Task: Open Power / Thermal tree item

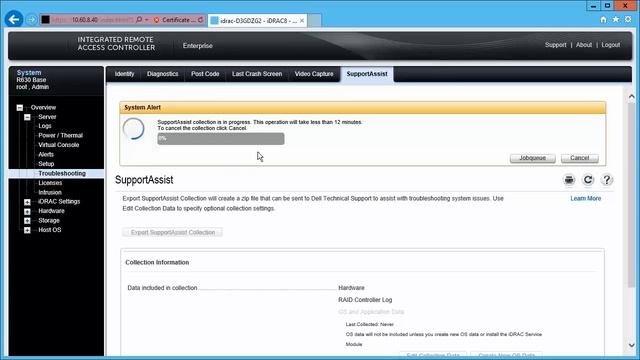Action: (60, 136)
